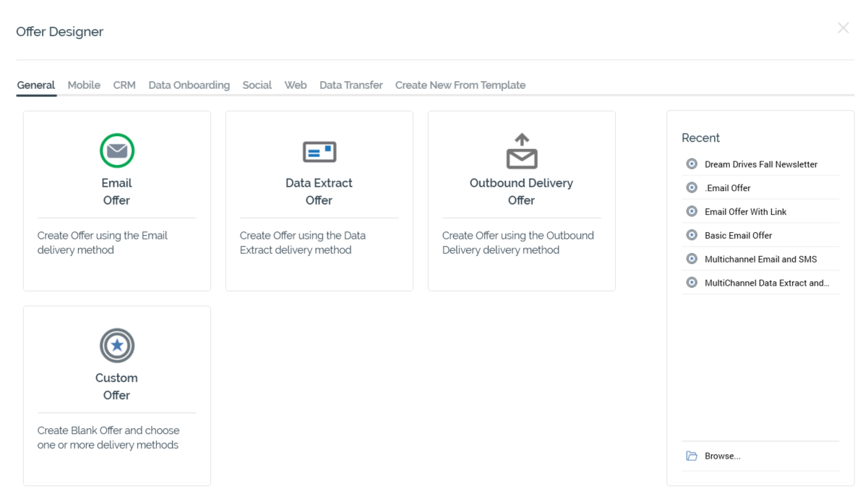Image resolution: width=868 pixels, height=502 pixels.
Task: Choose the Custom Offer star badge icon
Action: [x=116, y=346]
